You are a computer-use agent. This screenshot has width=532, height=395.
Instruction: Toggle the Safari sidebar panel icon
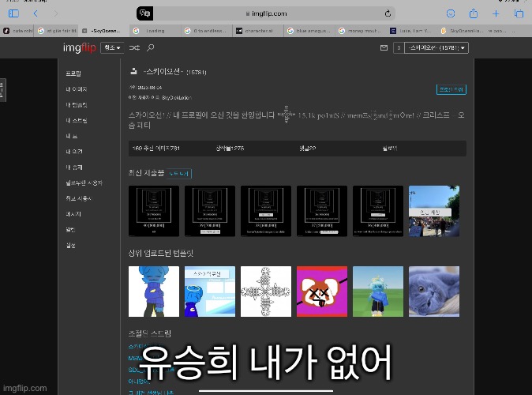(x=13, y=13)
